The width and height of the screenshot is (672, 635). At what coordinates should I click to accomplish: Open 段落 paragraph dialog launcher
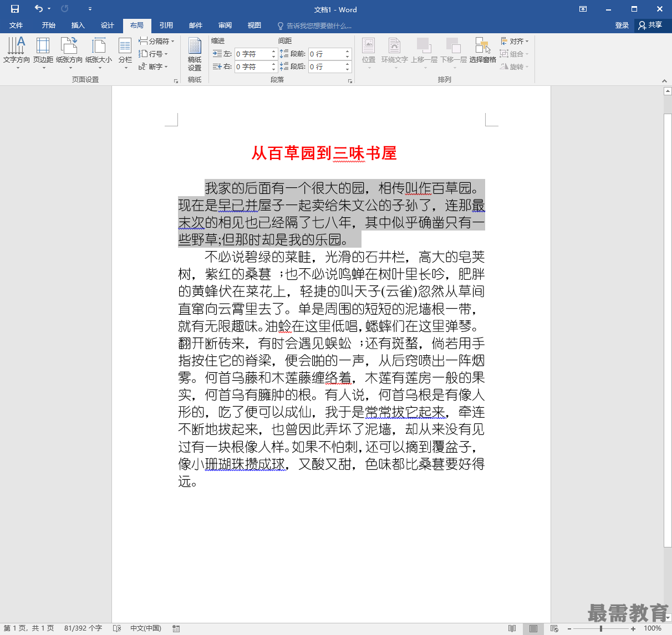click(x=350, y=81)
